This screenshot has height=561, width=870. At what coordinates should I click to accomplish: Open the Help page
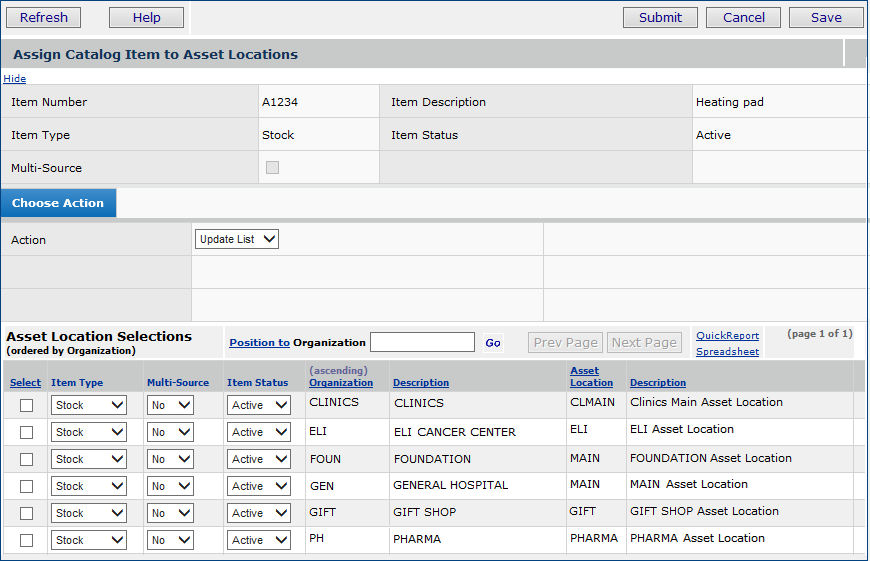click(x=146, y=17)
